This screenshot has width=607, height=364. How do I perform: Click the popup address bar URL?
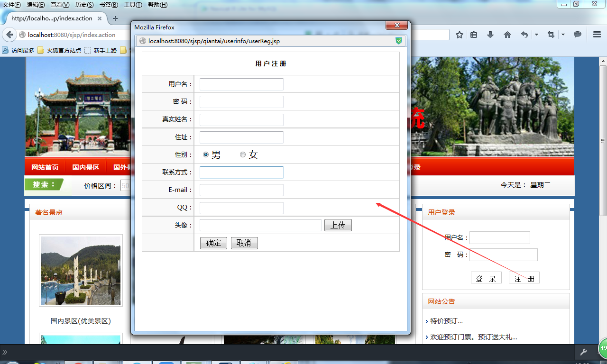pos(214,41)
